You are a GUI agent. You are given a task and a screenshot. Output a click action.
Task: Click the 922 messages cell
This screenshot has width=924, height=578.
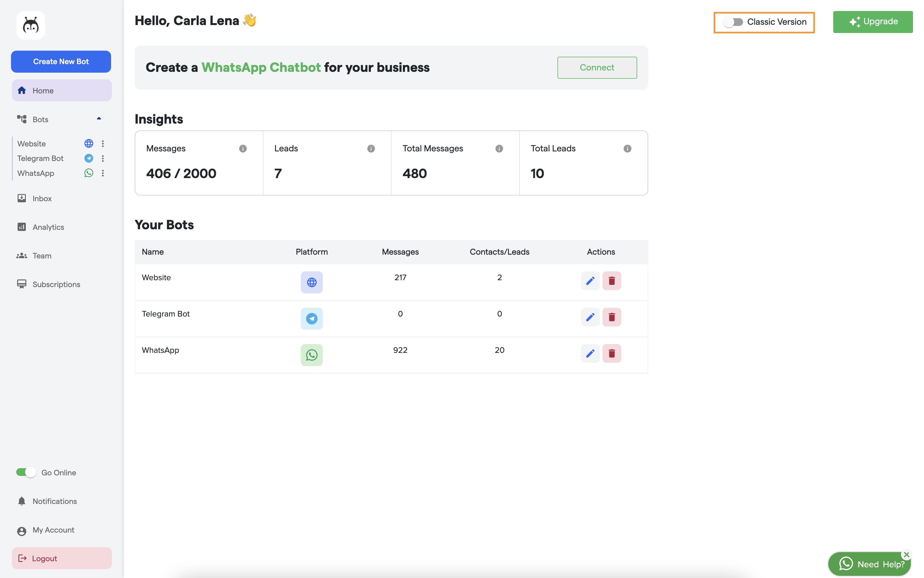[x=400, y=350]
